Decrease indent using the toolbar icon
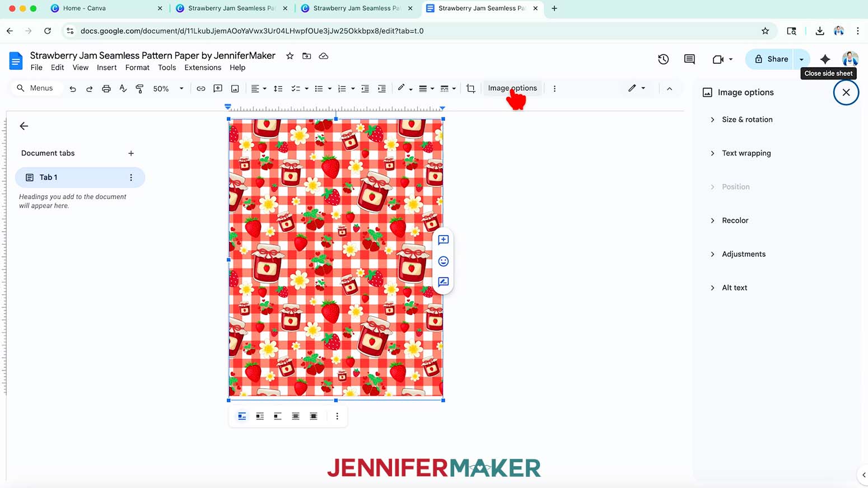 click(365, 88)
